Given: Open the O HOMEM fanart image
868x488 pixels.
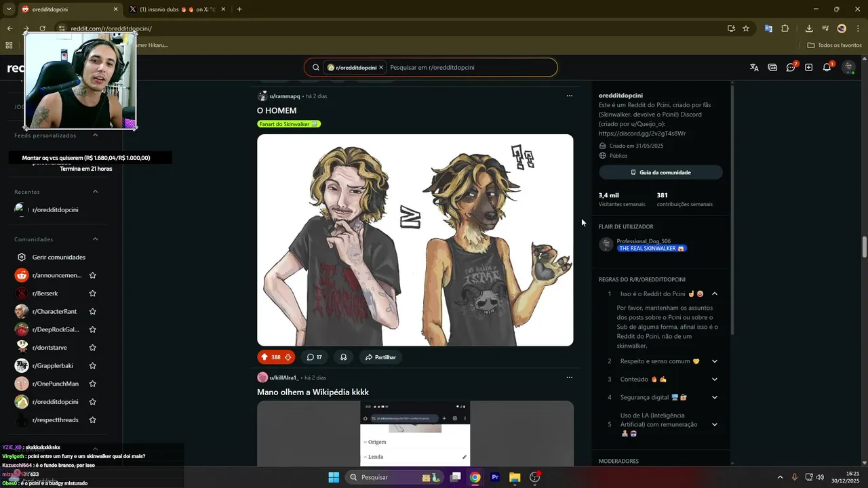Looking at the screenshot, I should [x=415, y=240].
